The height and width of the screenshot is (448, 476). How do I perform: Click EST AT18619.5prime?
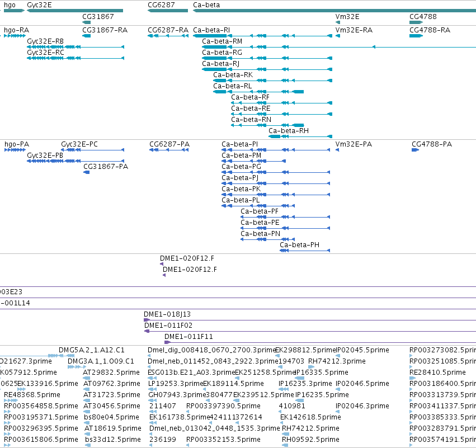87,435
